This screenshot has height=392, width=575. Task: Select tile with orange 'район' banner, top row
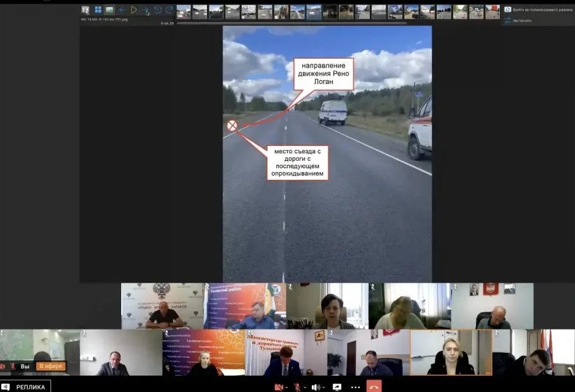point(245,306)
